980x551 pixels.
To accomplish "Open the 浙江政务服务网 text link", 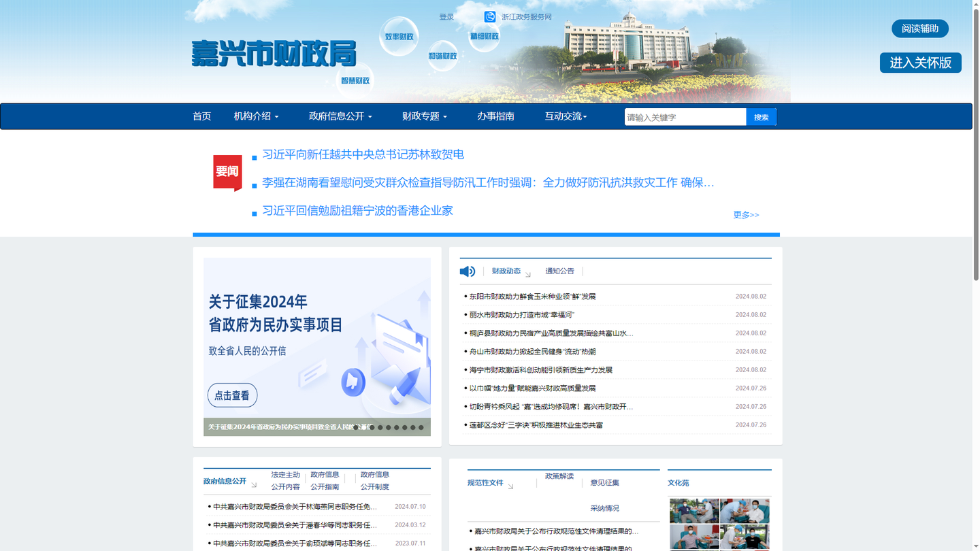I will (x=527, y=17).
